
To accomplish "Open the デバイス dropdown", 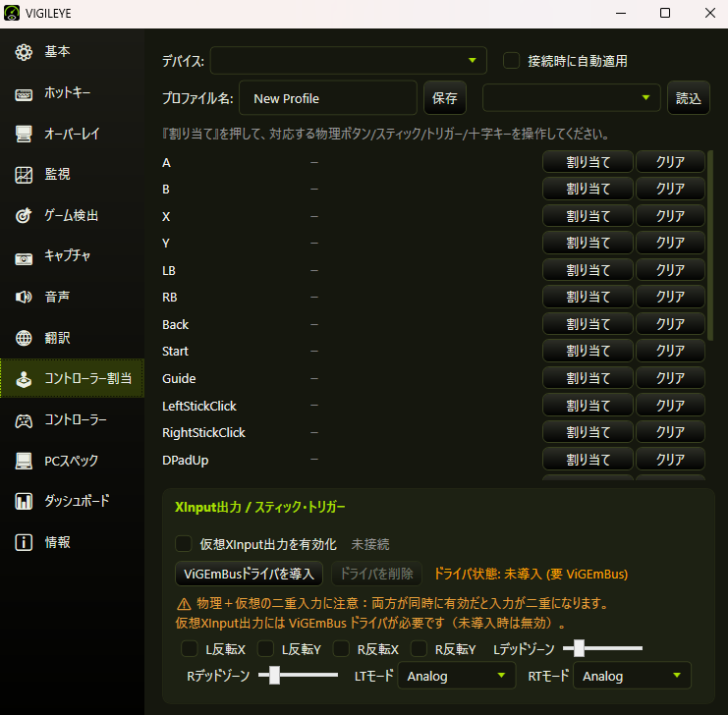I will 348,60.
